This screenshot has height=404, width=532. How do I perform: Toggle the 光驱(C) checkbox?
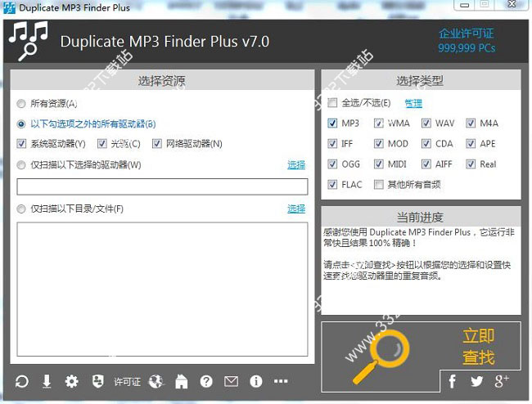pyautogui.click(x=102, y=144)
